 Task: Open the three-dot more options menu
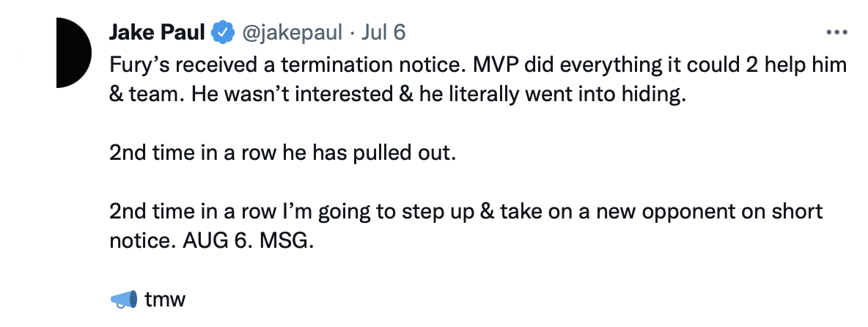point(836,33)
